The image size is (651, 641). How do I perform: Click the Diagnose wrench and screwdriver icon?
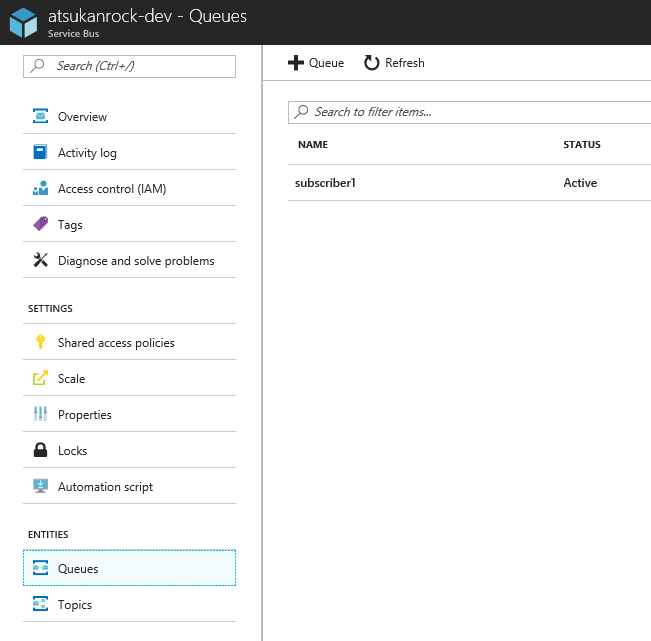pos(40,260)
